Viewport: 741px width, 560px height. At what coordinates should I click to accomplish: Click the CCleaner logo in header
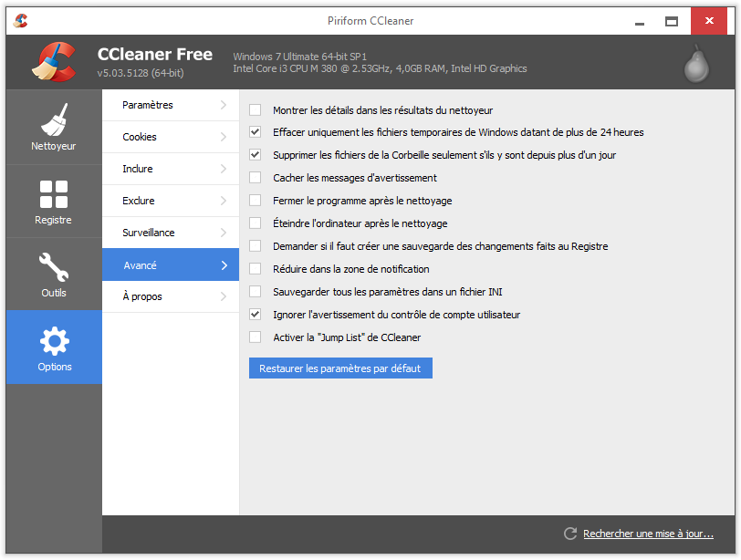coord(53,62)
